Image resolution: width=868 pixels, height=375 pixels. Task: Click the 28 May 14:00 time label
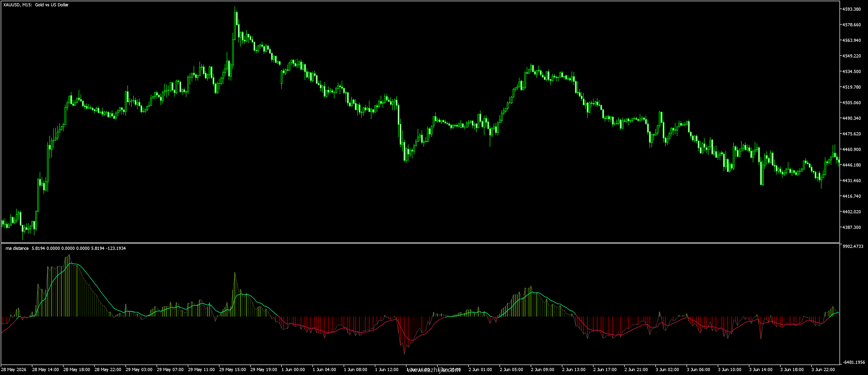tap(46, 370)
